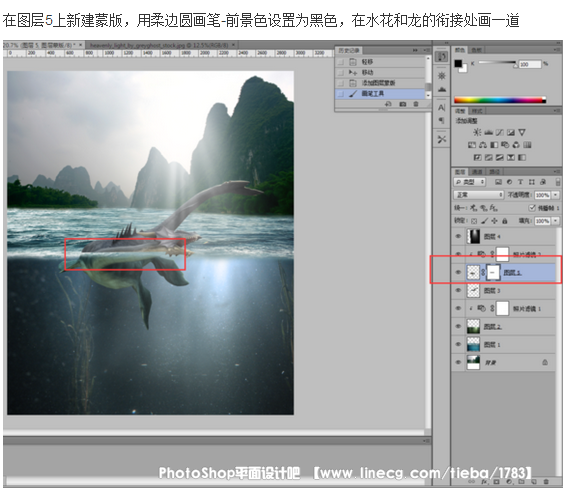The image size is (582, 490).
Task: Add a Threshold adjustment layer
Action: (500, 157)
